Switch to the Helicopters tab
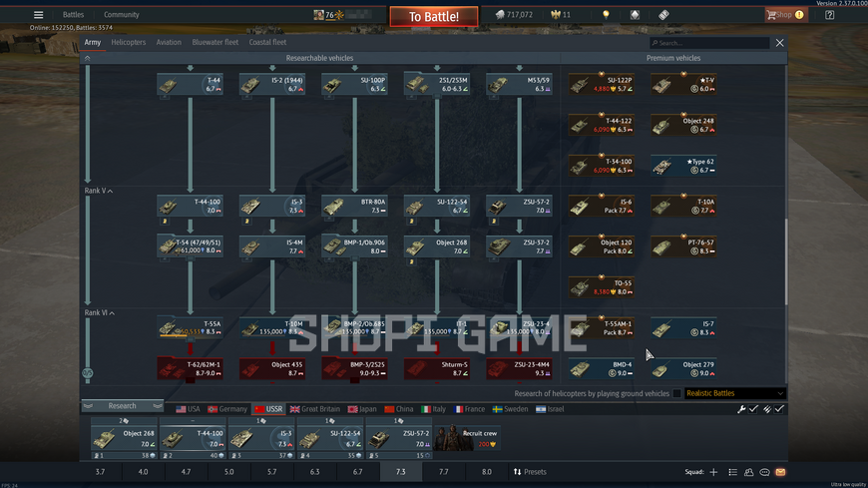Image resolution: width=868 pixels, height=488 pixels. click(x=129, y=42)
